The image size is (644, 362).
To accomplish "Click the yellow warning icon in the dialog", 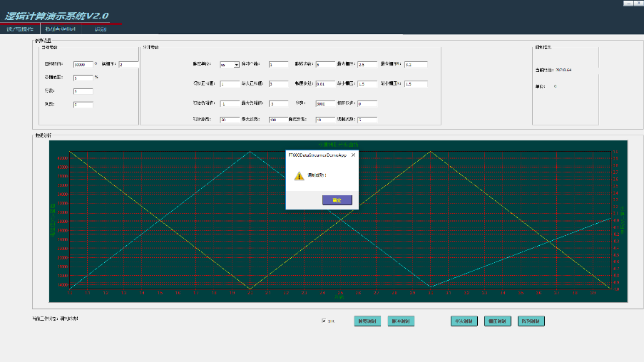I will click(299, 176).
